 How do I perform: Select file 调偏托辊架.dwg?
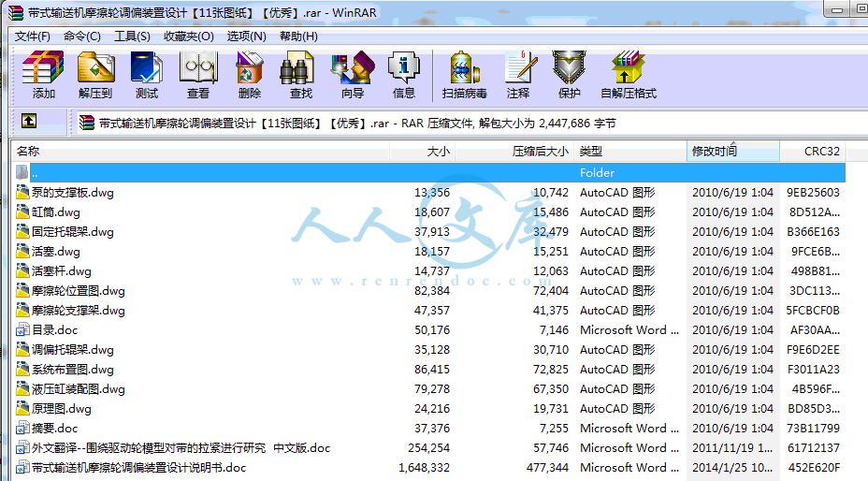73,350
